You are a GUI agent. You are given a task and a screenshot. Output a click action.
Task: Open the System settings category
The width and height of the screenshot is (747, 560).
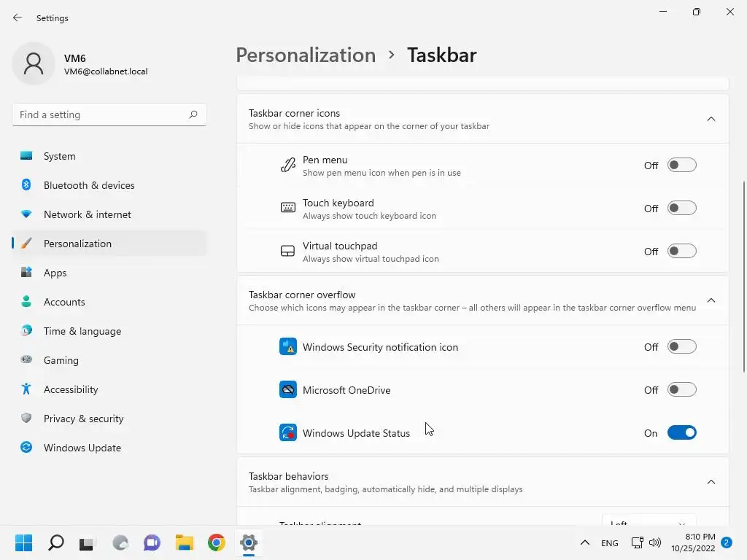click(x=109, y=156)
